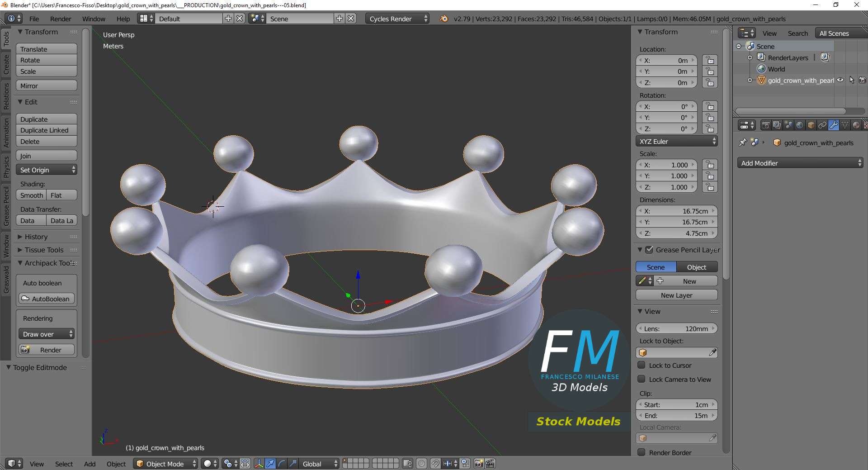This screenshot has width=868, height=470.
Task: Toggle selectability arrow of gold_crown_with_pearls
Action: pyautogui.click(x=852, y=80)
